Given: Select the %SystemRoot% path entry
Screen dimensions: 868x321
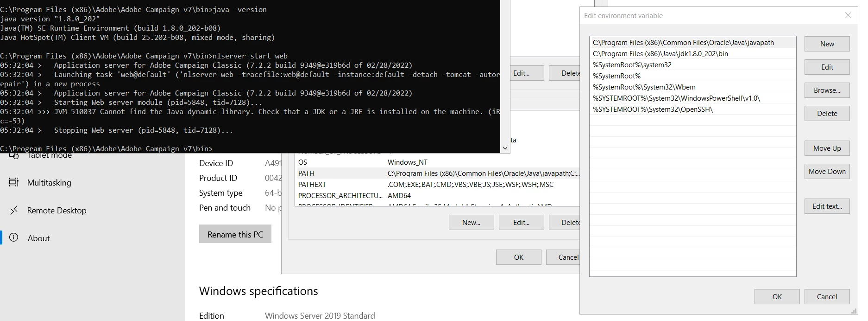Looking at the screenshot, I should point(692,76).
